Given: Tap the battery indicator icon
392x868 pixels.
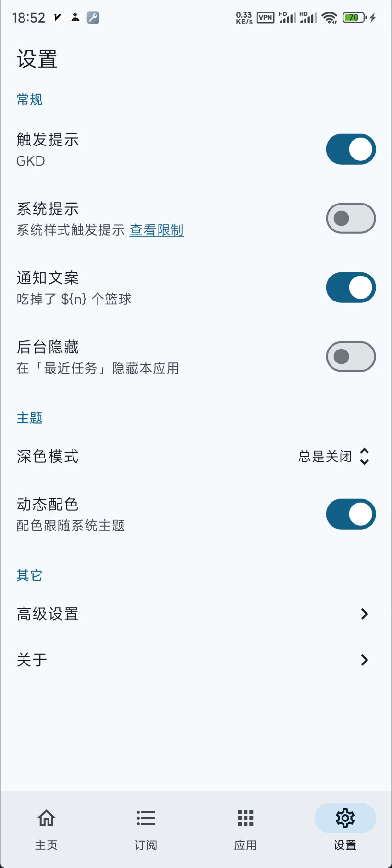Looking at the screenshot, I should coord(355,18).
